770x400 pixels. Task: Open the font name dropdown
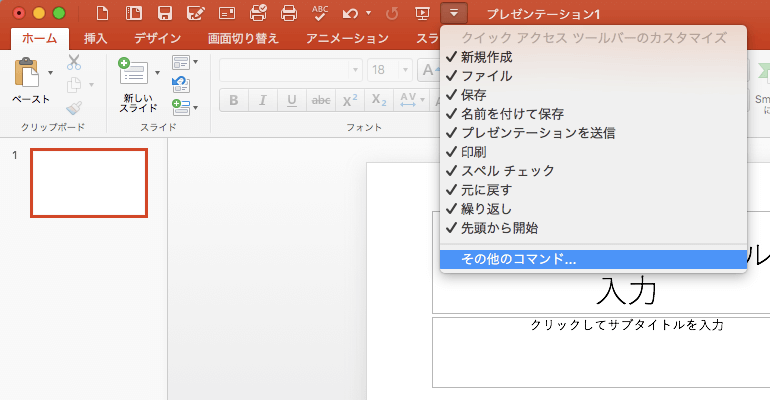(356, 70)
